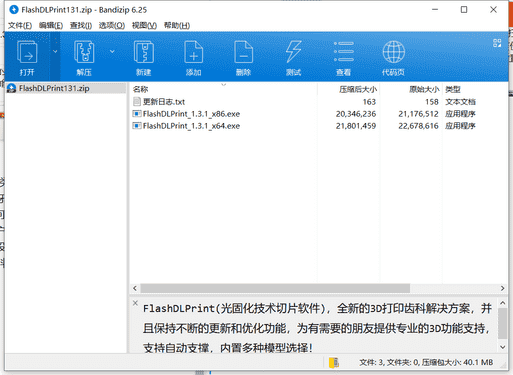The width and height of the screenshot is (513, 375).
Task: Click the text file icon of 更新日志.txt
Action: click(x=137, y=101)
